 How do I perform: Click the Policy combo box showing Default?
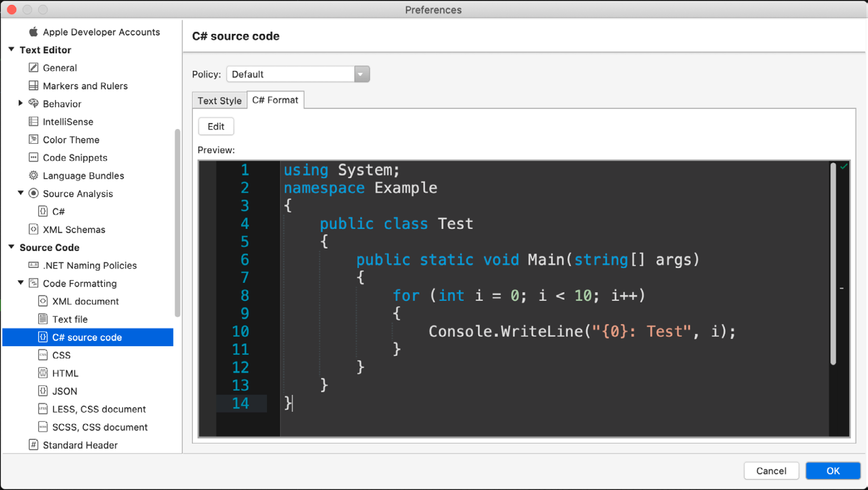298,74
